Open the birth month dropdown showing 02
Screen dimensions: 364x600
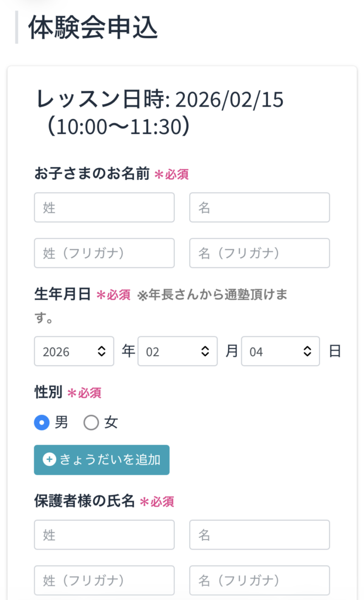178,351
